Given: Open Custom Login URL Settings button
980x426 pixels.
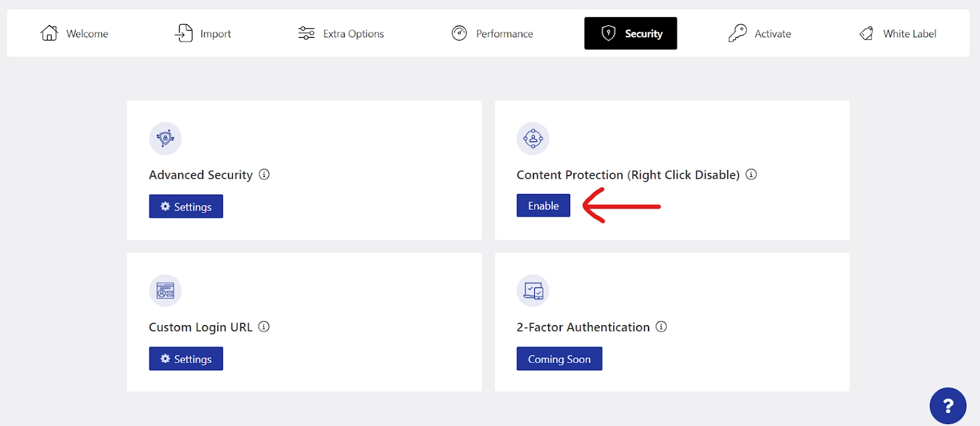Looking at the screenshot, I should tap(186, 359).
